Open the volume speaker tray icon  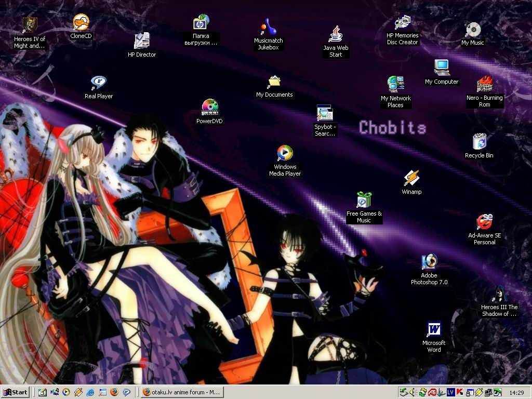(x=413, y=393)
